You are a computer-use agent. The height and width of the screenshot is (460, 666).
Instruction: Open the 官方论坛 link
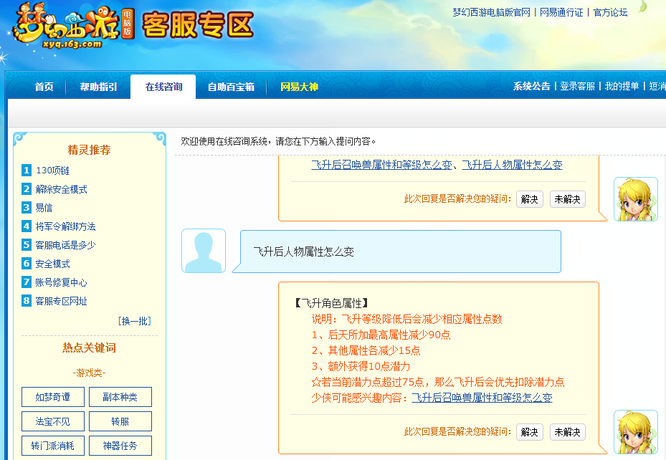610,13
